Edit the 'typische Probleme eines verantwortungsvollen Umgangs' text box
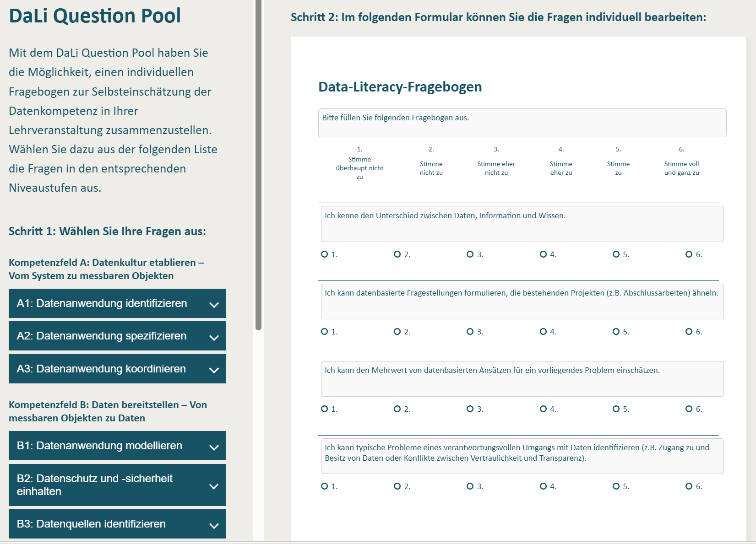Image resolution: width=756 pixels, height=544 pixels. click(522, 456)
